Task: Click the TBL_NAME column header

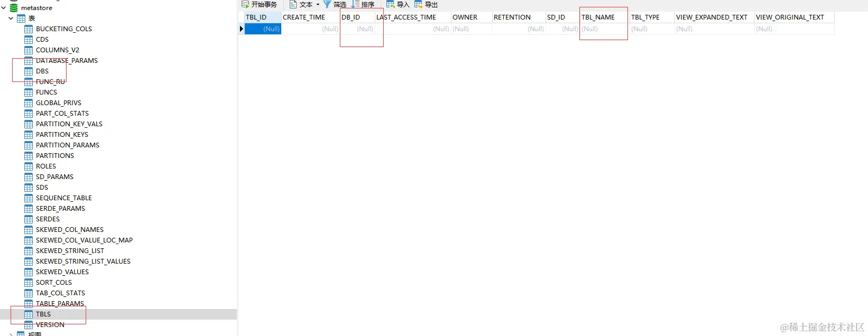Action: pos(605,17)
